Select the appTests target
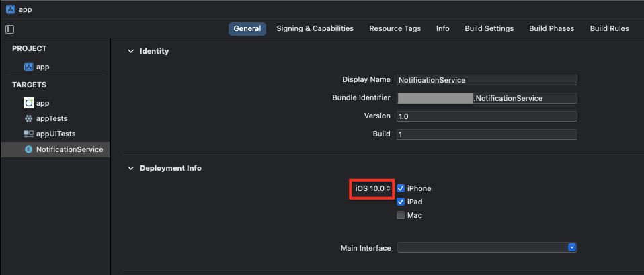Image resolution: width=644 pixels, height=275 pixels. tap(55, 119)
